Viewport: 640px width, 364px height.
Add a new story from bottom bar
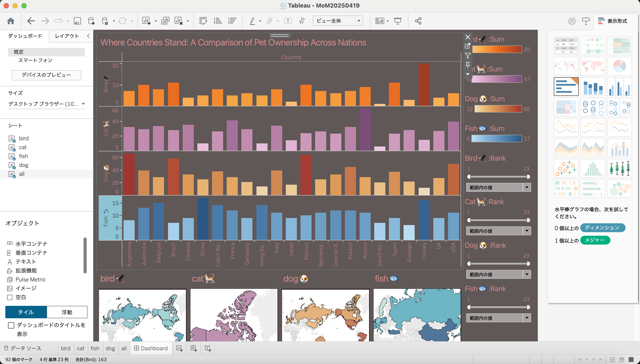(x=208, y=348)
